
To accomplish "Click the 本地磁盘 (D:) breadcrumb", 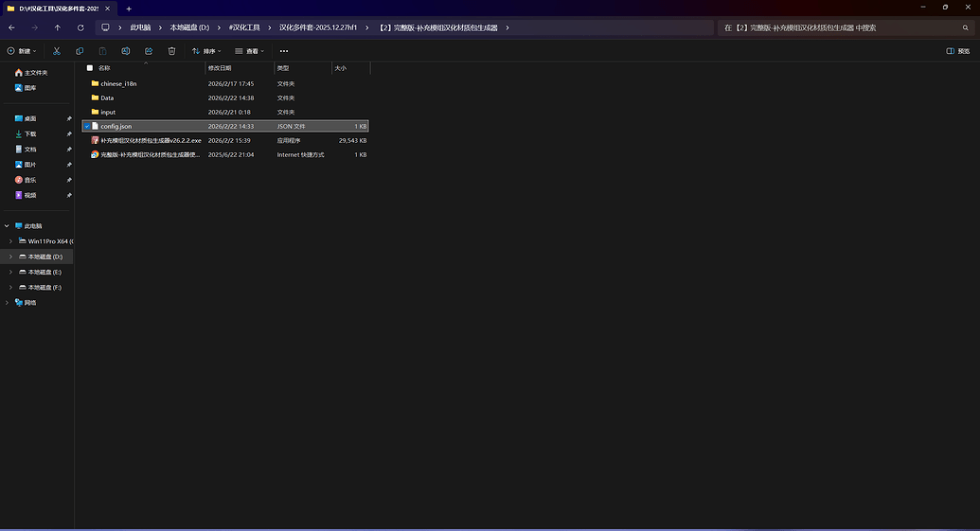I will [x=189, y=27].
